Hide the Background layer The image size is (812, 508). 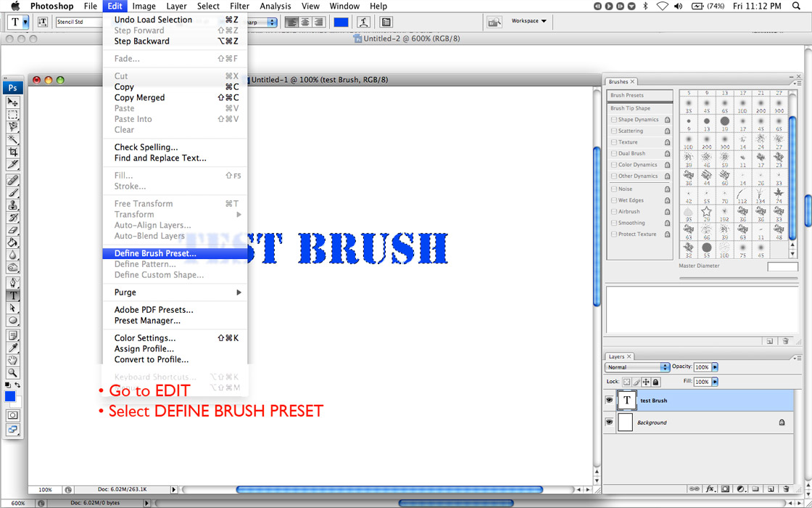(x=610, y=422)
